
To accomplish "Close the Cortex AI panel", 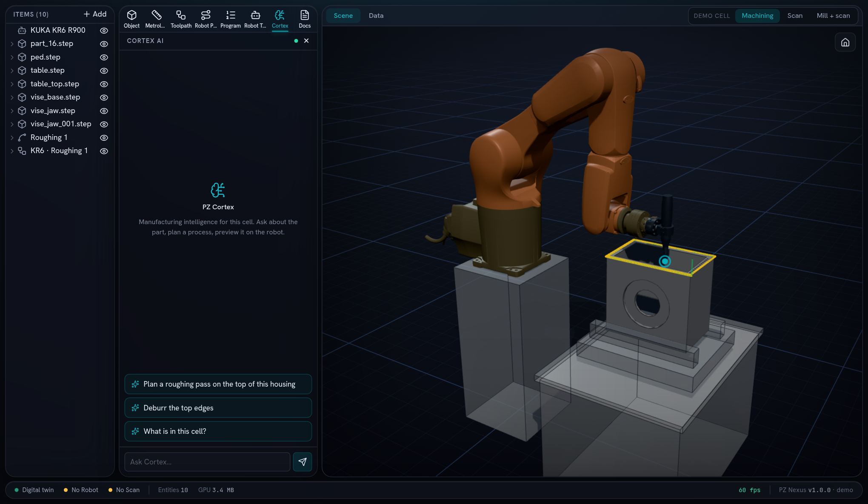I will (306, 41).
